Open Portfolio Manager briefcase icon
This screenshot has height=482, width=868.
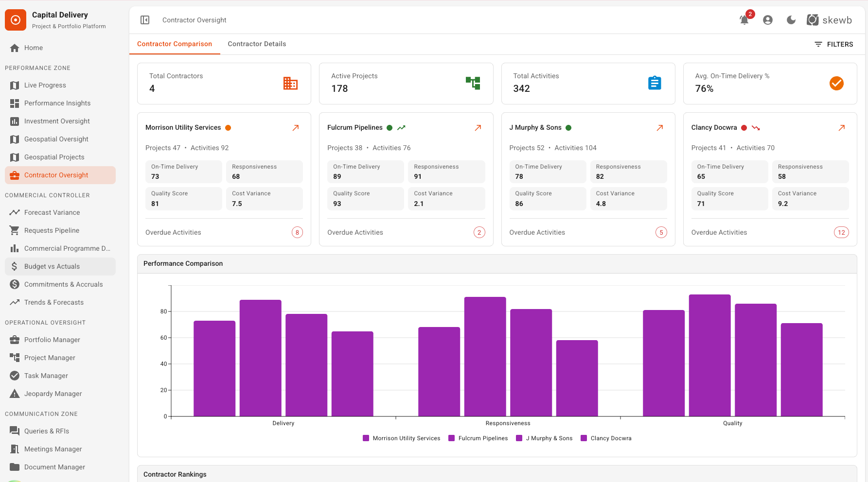click(x=15, y=340)
